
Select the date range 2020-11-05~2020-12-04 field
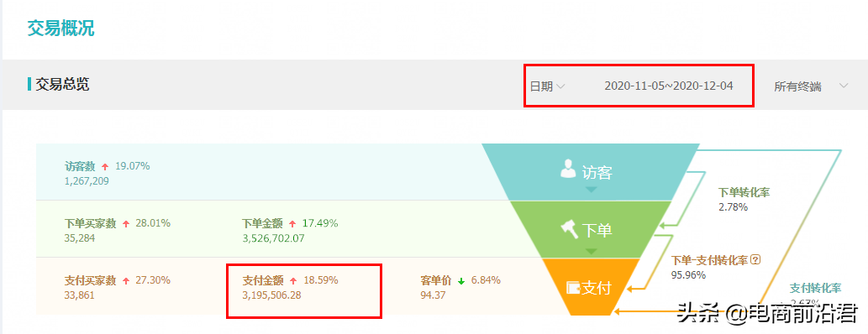(x=669, y=86)
